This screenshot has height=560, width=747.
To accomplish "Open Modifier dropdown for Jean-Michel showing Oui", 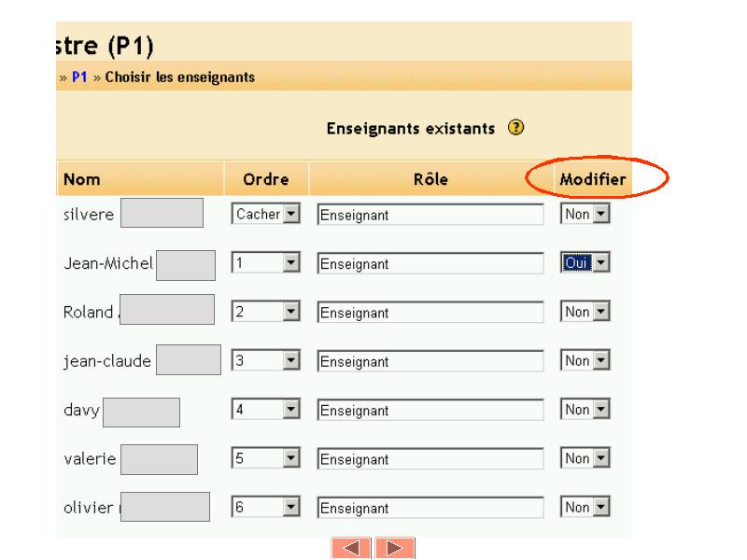I will [x=583, y=263].
